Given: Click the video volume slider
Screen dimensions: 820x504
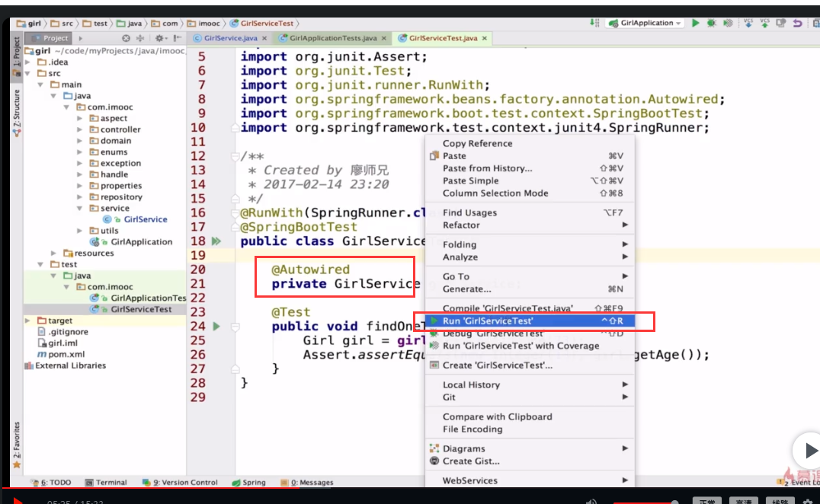Looking at the screenshot, I should (645, 502).
